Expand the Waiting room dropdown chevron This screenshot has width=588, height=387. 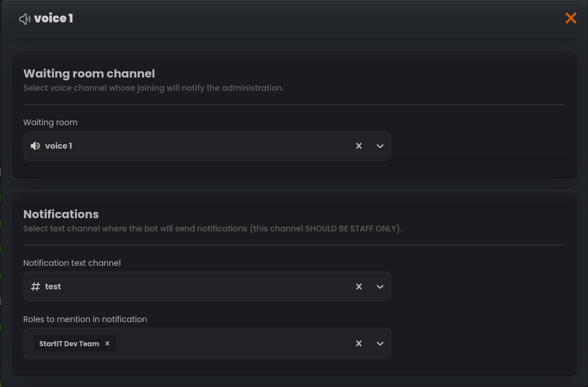380,146
